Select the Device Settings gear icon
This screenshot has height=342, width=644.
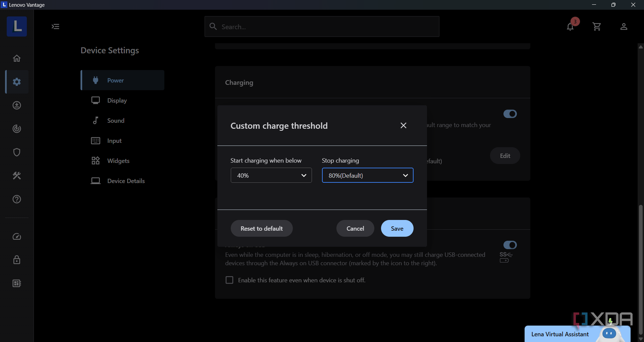pos(17,82)
